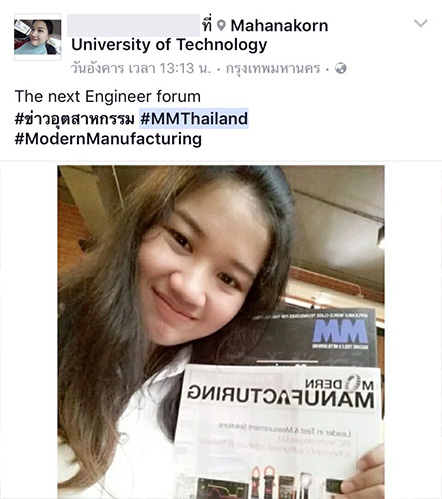Click the กรุงเทพมหานคร city link
The width and height of the screenshot is (442, 499).
(x=273, y=68)
